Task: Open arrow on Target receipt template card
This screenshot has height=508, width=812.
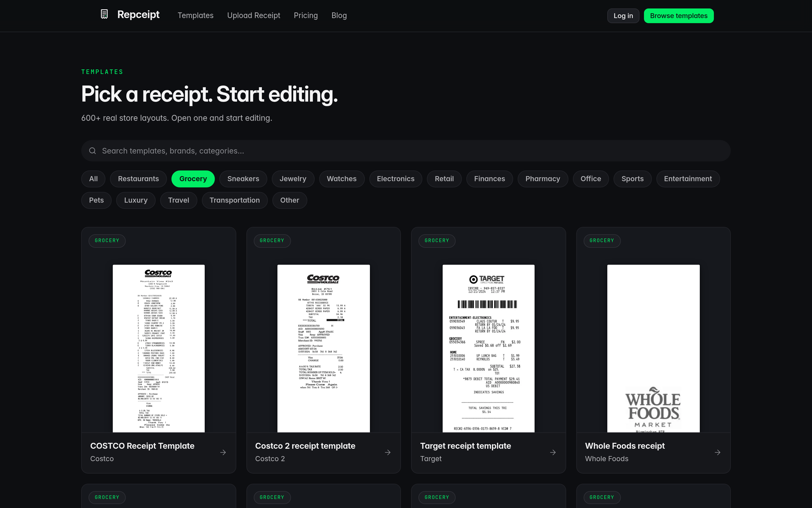Action: pos(553,453)
